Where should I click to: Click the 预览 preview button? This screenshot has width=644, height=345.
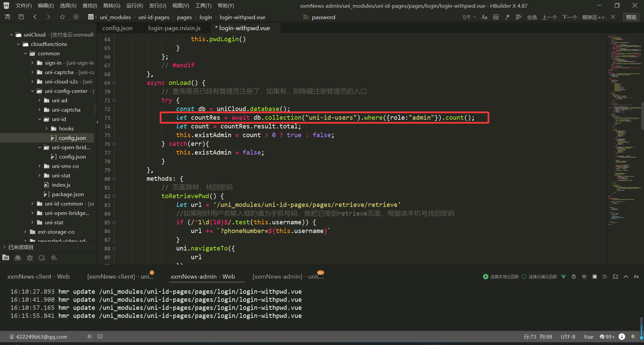pos(631,17)
